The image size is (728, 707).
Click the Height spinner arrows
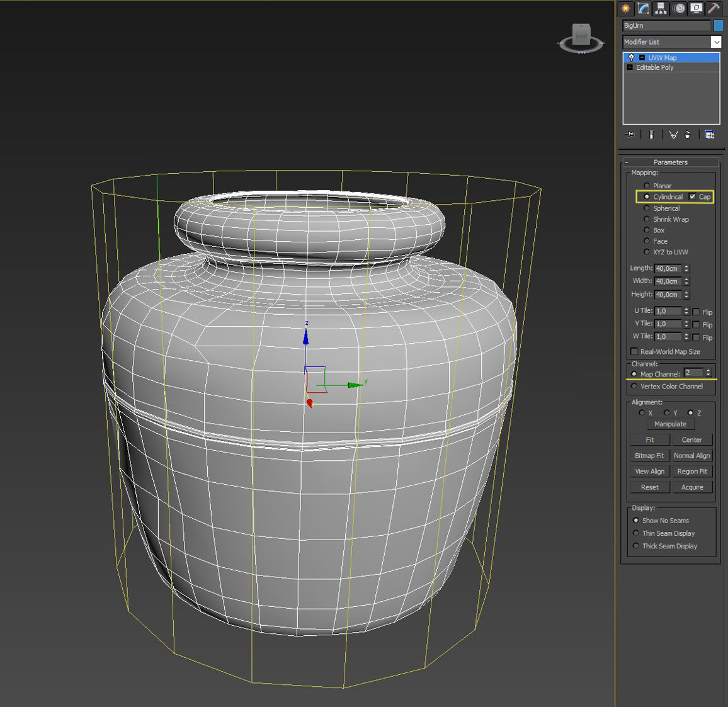pos(686,294)
